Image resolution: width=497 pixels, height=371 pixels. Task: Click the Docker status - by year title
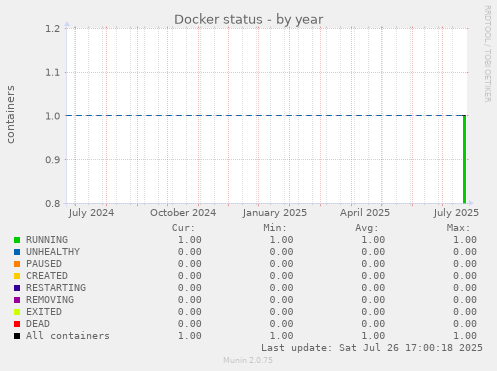[x=249, y=19]
